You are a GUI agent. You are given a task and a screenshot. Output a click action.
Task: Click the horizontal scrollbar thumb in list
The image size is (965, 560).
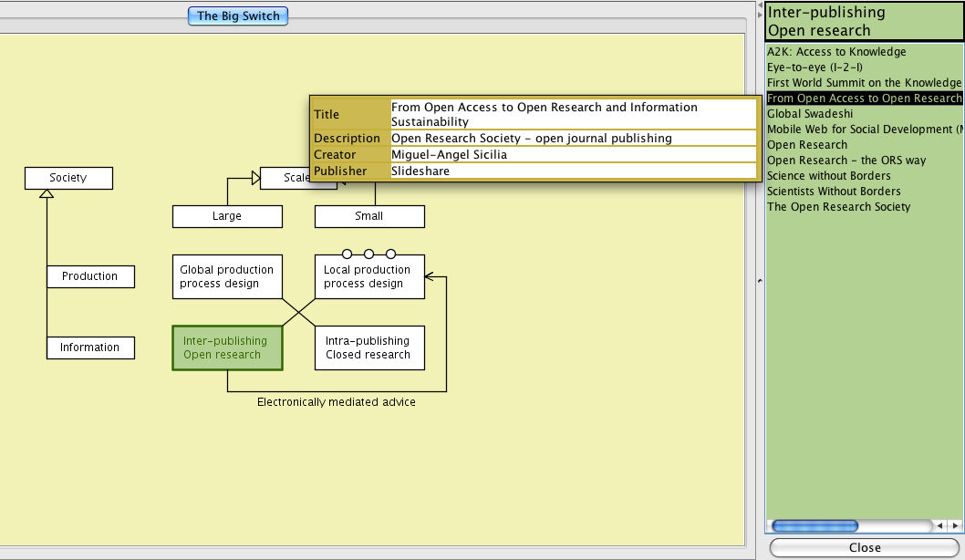[814, 526]
